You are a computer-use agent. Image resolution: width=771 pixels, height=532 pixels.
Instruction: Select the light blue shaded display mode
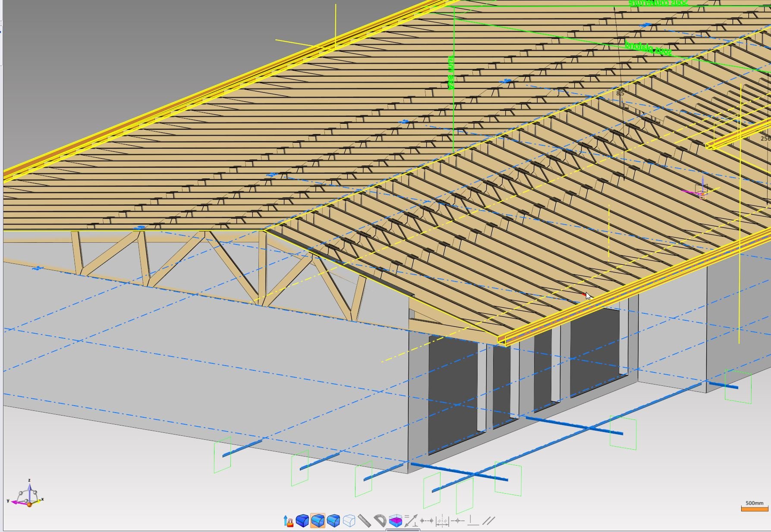(x=334, y=521)
